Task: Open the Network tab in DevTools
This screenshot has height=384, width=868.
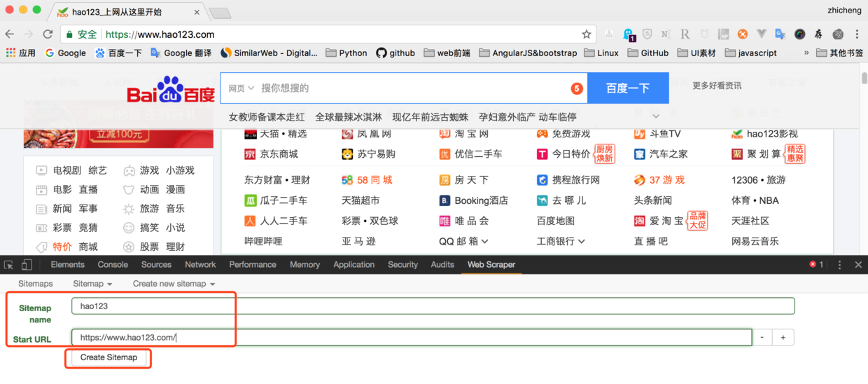Action: (200, 265)
